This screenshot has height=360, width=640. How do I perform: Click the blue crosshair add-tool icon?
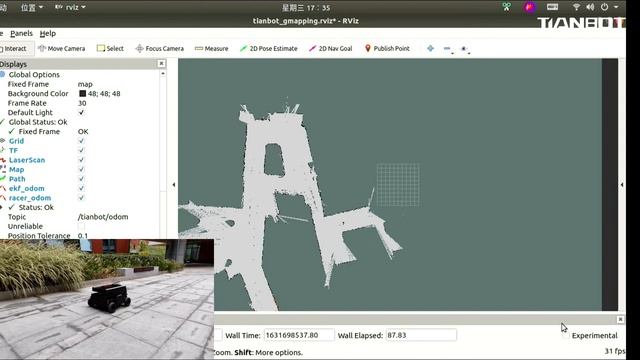click(x=430, y=49)
